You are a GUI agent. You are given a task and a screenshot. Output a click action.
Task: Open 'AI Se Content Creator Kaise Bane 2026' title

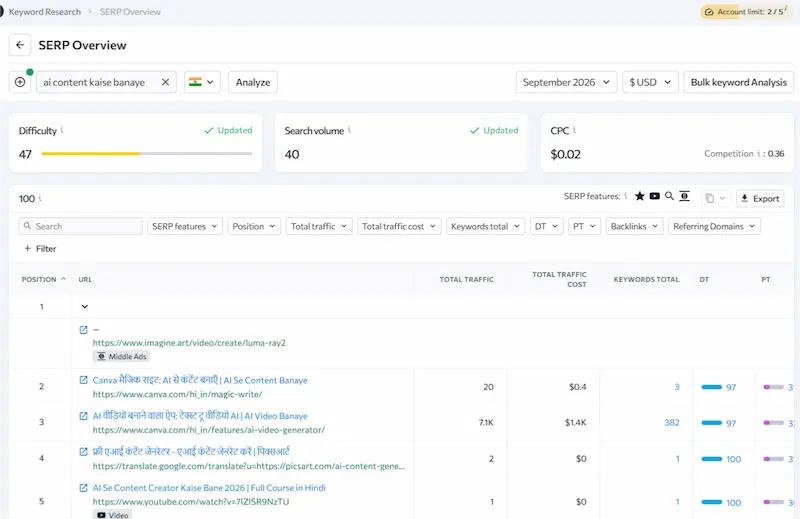[209, 488]
